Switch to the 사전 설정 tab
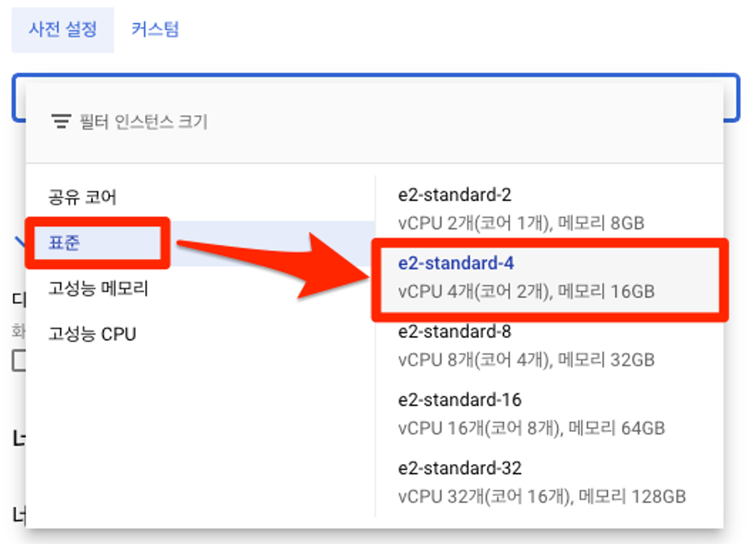This screenshot has height=544, width=756. [x=63, y=30]
